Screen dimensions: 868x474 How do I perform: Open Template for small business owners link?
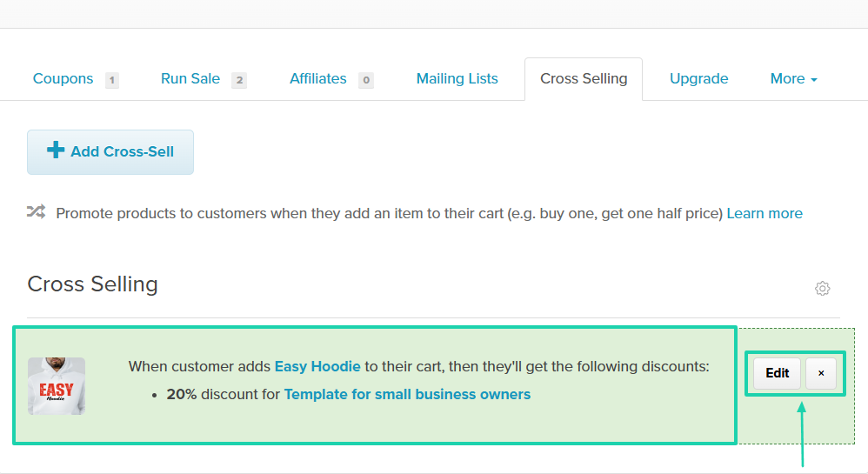(407, 394)
